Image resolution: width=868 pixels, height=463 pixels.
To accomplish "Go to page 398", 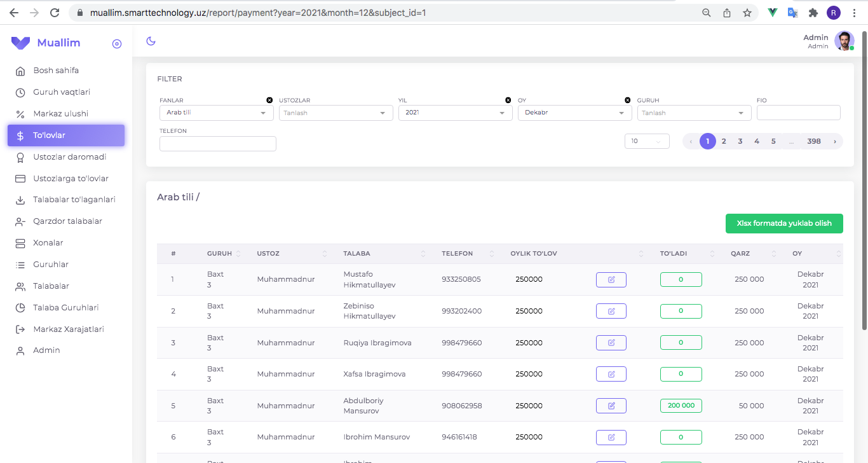I will point(814,141).
